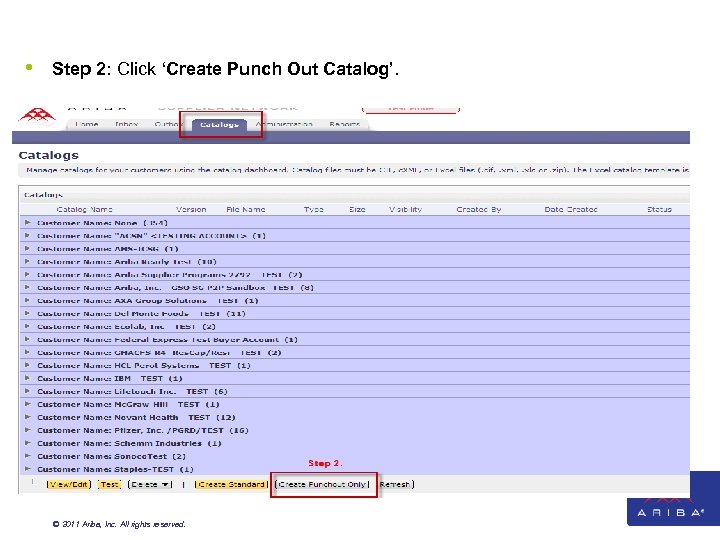Click the Ariba logo at top left

(x=37, y=115)
